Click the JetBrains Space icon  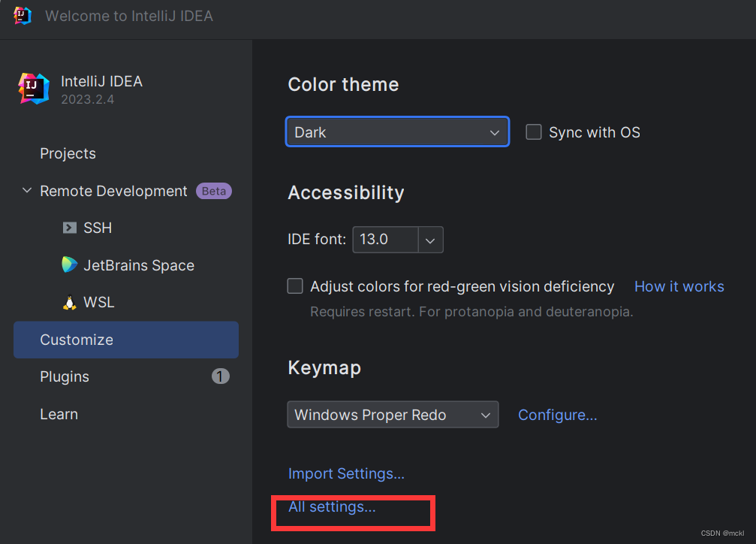click(x=70, y=265)
